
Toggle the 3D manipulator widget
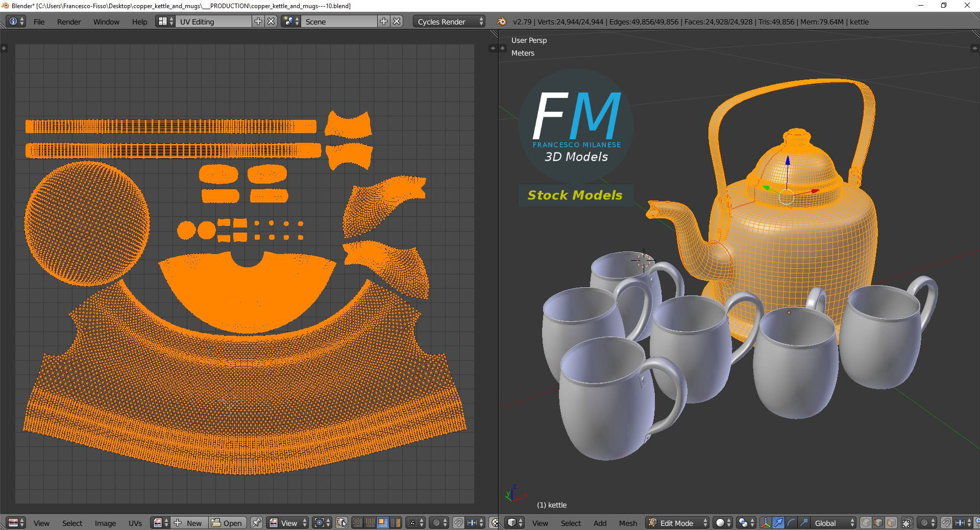[765, 523]
